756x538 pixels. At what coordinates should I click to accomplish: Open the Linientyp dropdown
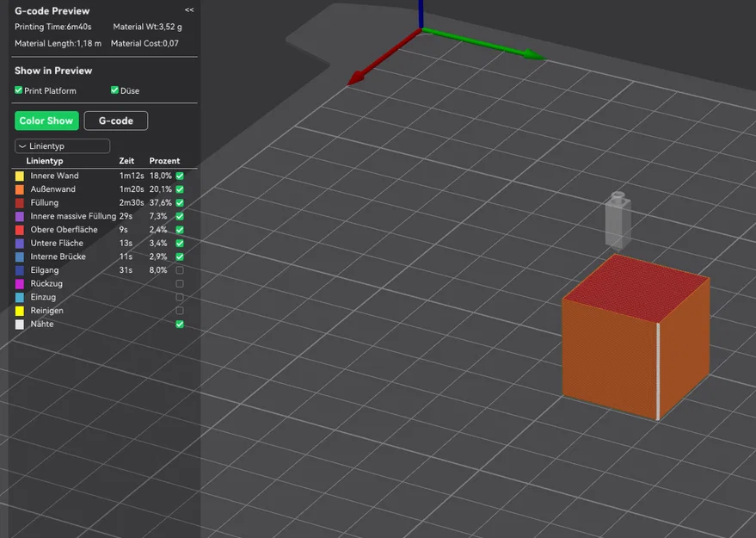click(x=62, y=145)
